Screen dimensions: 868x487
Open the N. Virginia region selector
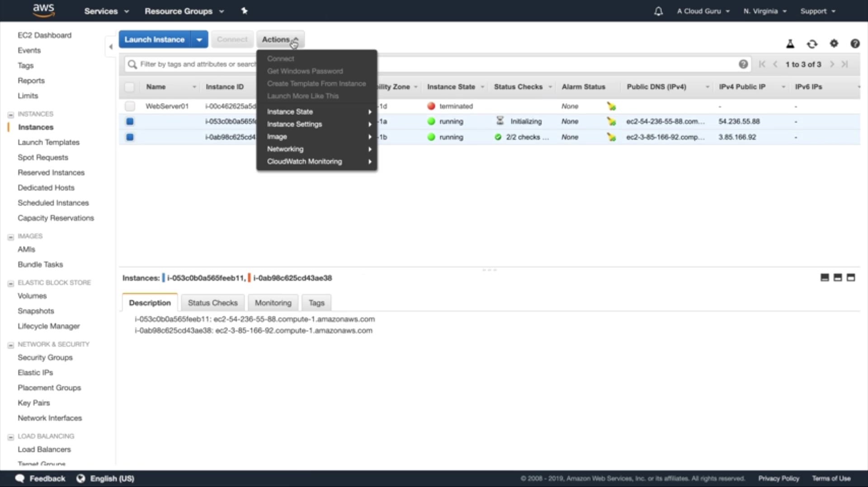(x=765, y=11)
